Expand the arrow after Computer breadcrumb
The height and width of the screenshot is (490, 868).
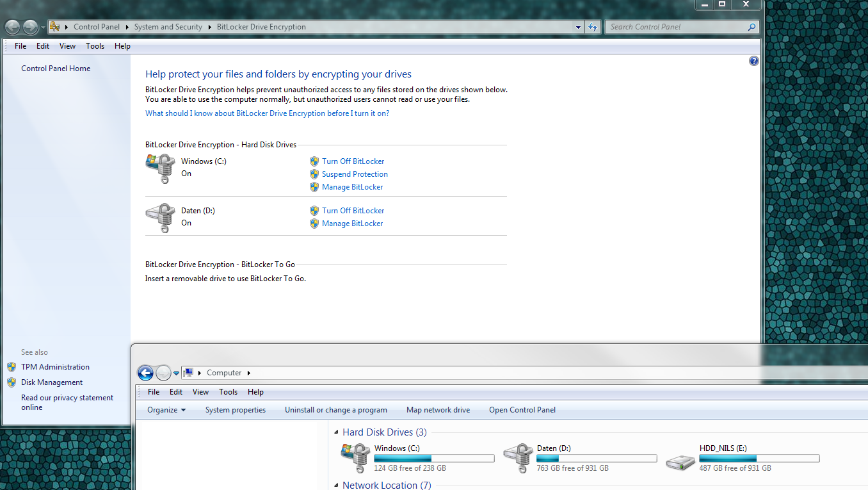tap(249, 373)
